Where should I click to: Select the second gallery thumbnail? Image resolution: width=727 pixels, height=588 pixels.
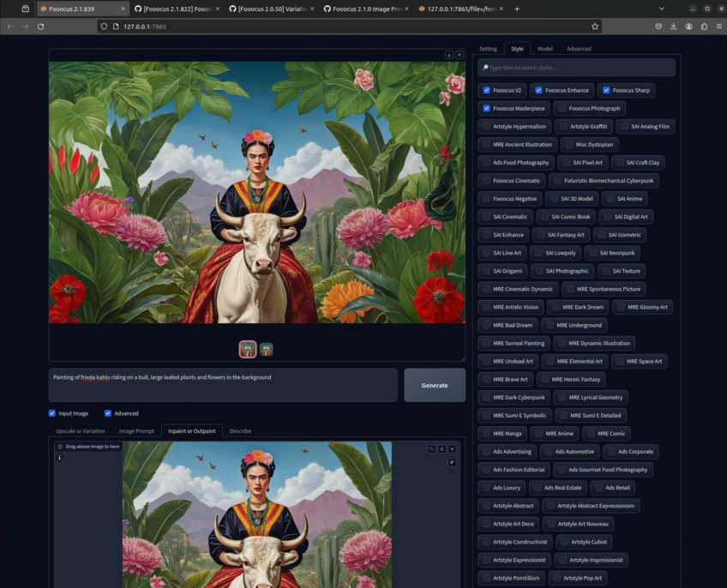(x=267, y=349)
